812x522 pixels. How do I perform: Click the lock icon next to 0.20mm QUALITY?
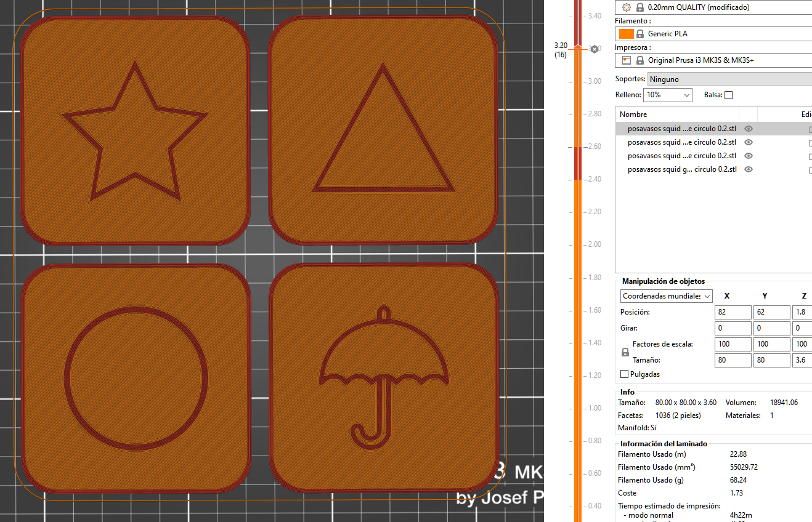(640, 7)
